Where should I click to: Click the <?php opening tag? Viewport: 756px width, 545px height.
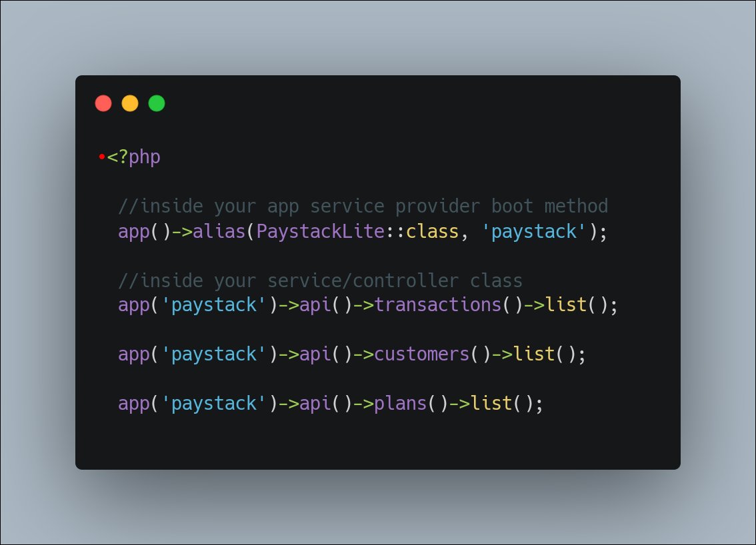[x=133, y=157]
